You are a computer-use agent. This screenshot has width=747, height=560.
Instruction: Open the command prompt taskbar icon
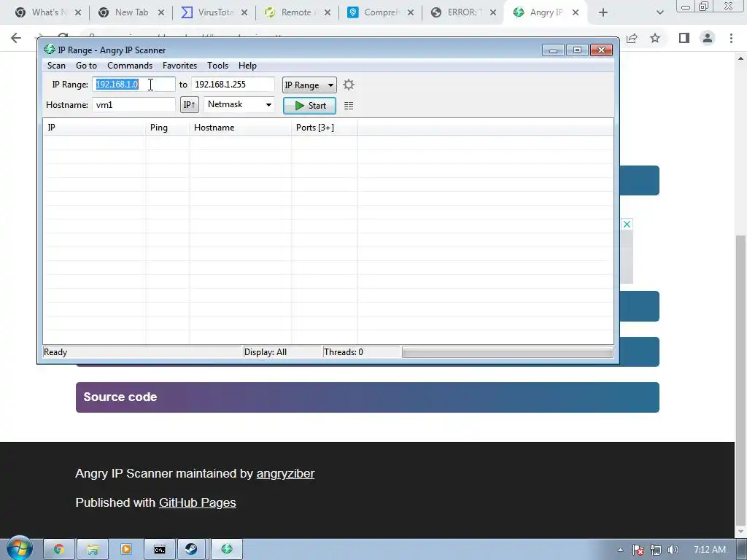160,550
